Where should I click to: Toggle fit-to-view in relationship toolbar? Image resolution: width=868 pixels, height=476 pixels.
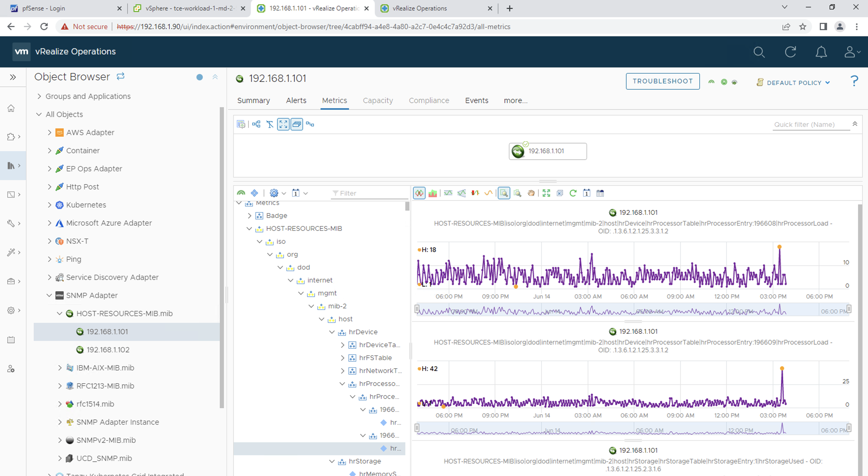283,124
